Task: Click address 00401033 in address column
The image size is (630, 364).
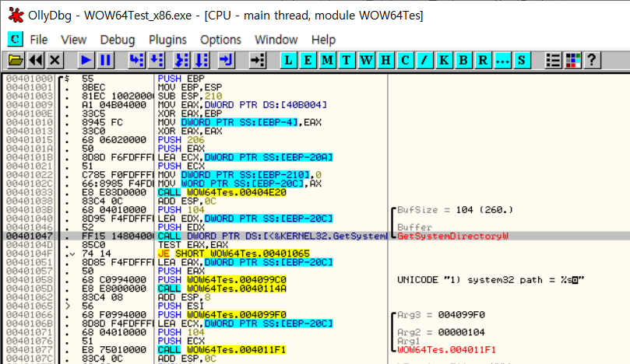Action: pyautogui.click(x=30, y=192)
